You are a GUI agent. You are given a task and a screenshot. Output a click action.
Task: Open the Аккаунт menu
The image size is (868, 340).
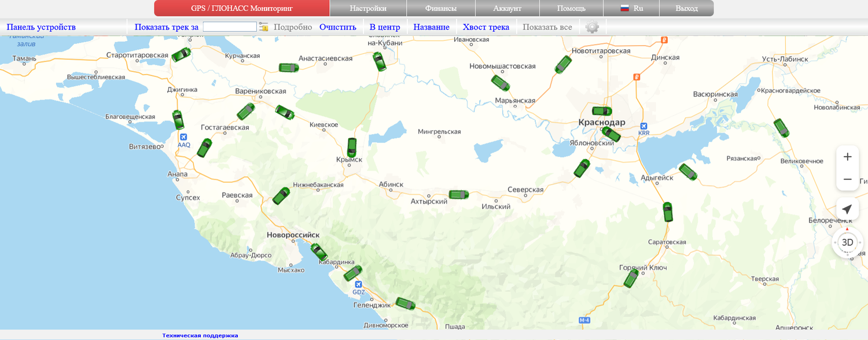pos(507,8)
